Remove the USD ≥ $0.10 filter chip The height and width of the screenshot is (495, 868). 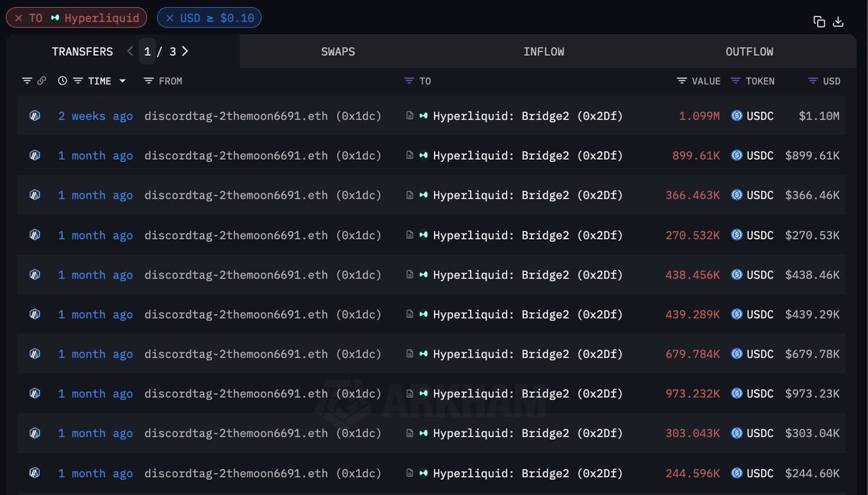[170, 18]
